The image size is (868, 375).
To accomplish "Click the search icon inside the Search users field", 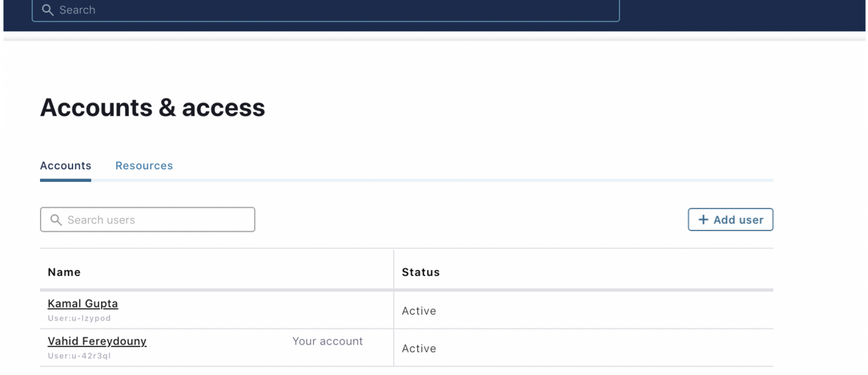I will point(56,219).
